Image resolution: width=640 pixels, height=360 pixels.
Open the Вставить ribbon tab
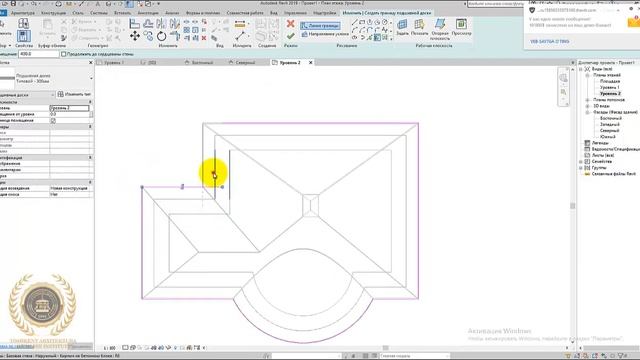(122, 13)
